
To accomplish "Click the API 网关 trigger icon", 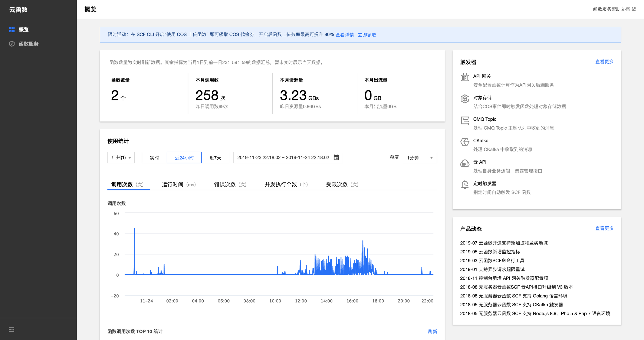I will (465, 77).
